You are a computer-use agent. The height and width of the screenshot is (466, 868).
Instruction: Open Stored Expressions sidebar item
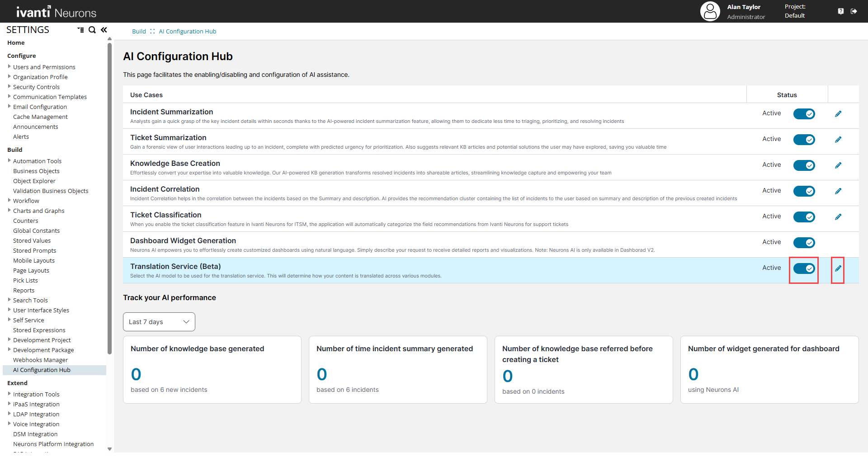[39, 330]
